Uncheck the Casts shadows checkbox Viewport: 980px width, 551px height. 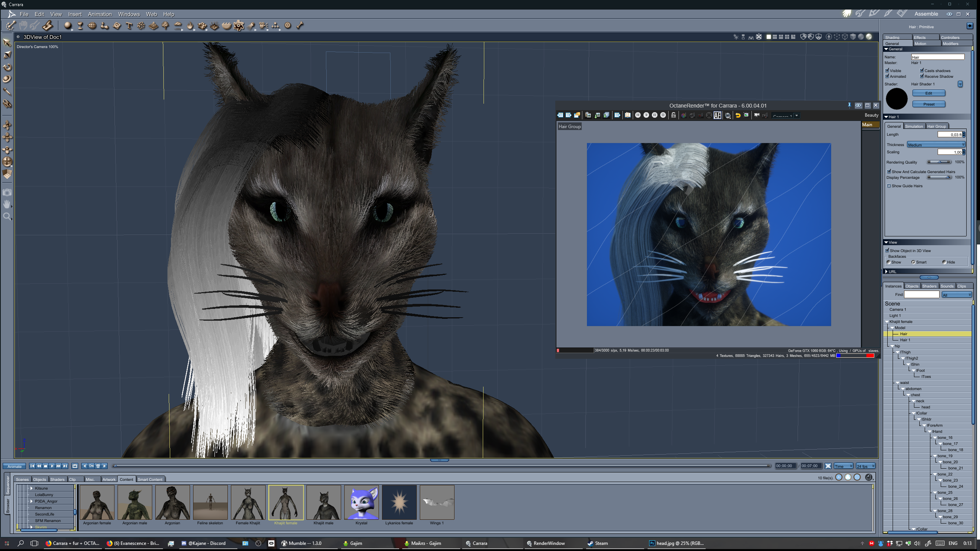point(922,71)
